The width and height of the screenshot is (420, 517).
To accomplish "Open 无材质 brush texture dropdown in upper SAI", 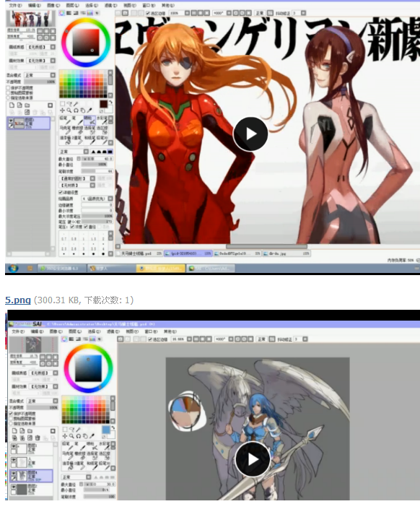I will coord(77,186).
